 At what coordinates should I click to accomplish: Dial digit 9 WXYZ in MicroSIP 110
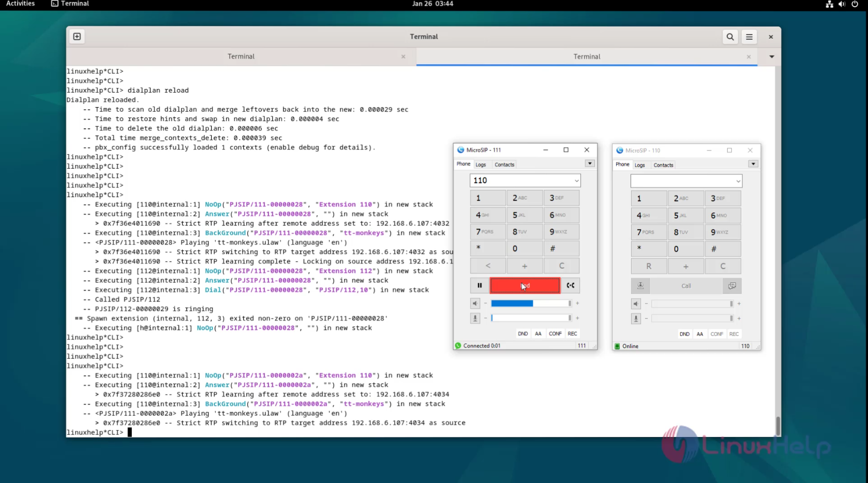(x=723, y=232)
